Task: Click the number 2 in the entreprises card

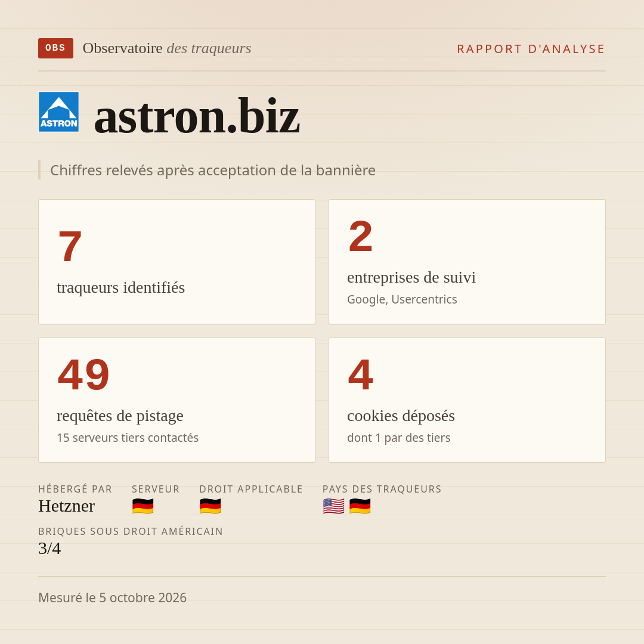Action: point(361,236)
